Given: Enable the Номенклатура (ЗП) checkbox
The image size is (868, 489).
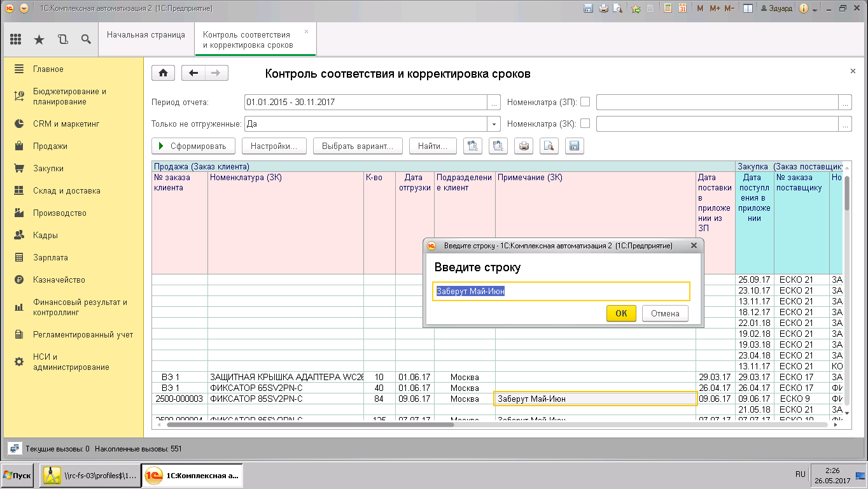Looking at the screenshot, I should point(585,101).
